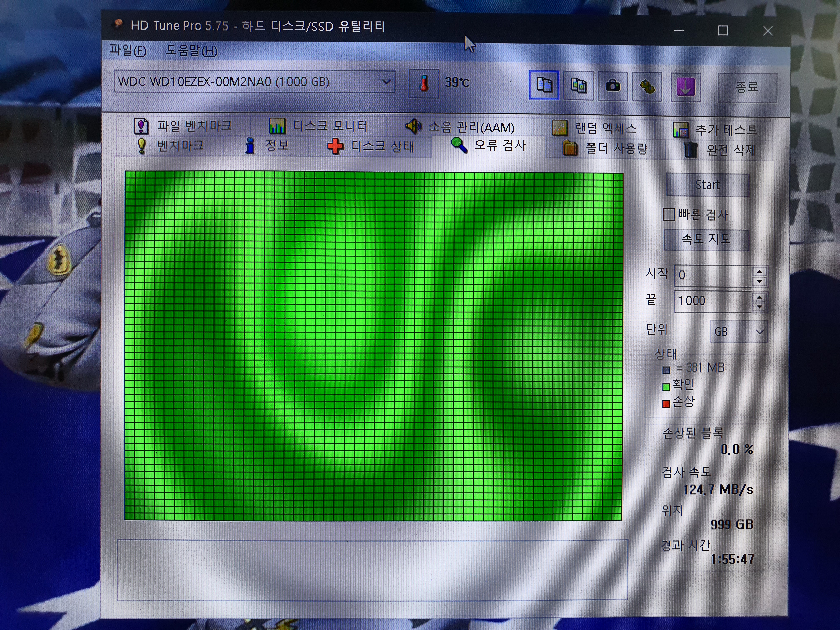Screen dimensions: 840x630
Task: Click the 손상된 블록 label
Action: tap(692, 433)
